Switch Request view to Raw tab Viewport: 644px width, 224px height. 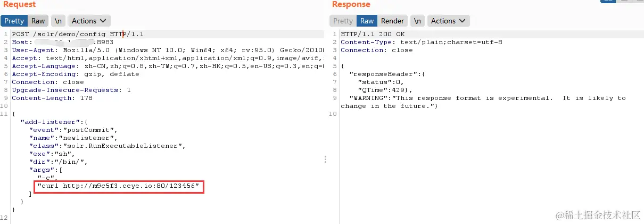(x=38, y=21)
